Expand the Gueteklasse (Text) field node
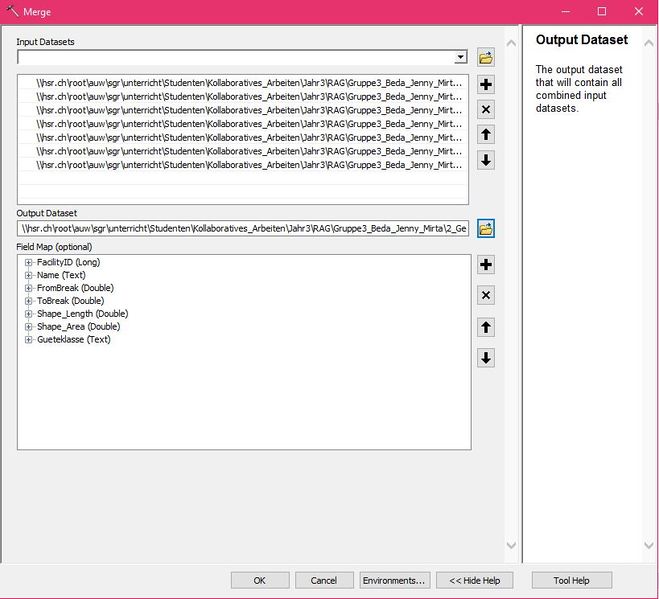This screenshot has height=599, width=659. click(x=29, y=340)
